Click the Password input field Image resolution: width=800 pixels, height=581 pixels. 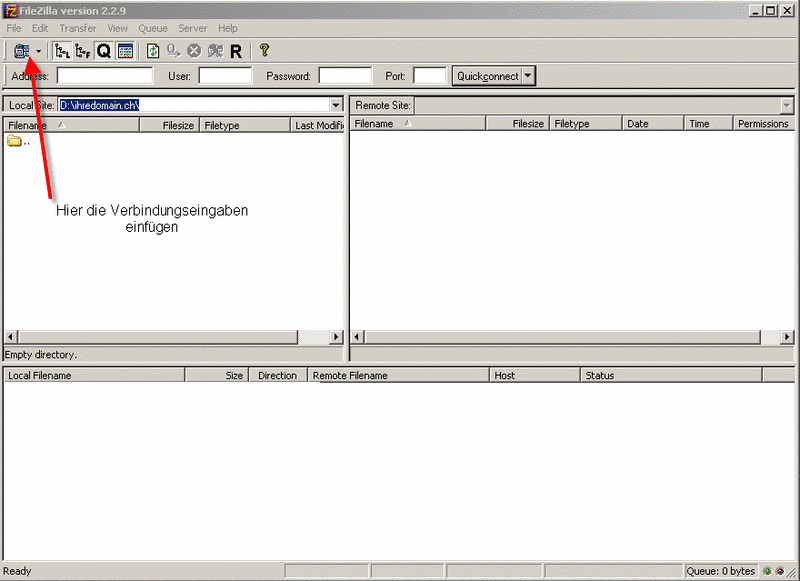coord(345,76)
